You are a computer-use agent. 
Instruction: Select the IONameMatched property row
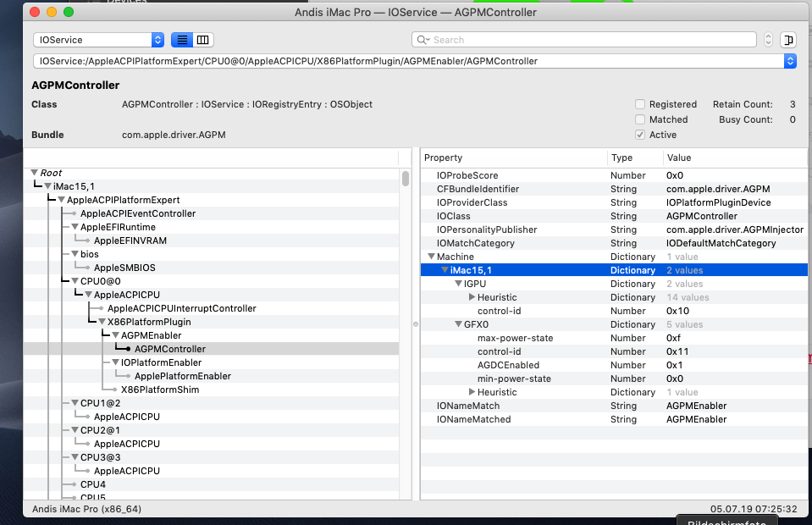(614, 419)
